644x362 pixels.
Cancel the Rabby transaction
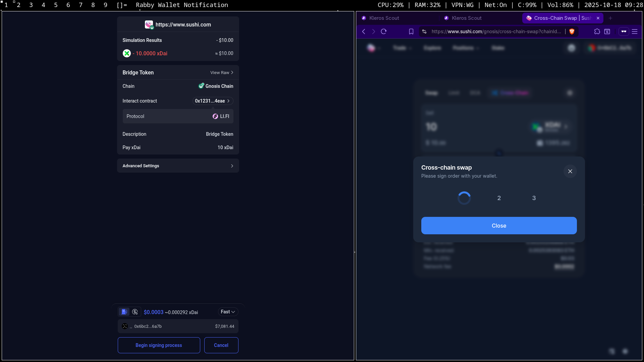(221, 345)
